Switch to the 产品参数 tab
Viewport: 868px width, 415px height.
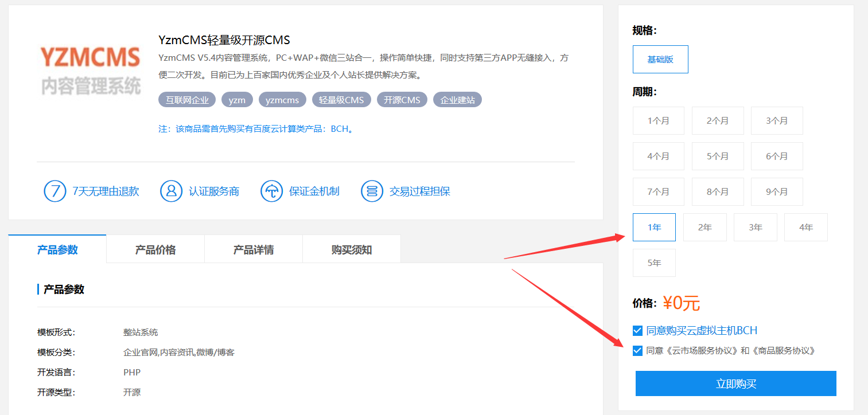(x=57, y=249)
